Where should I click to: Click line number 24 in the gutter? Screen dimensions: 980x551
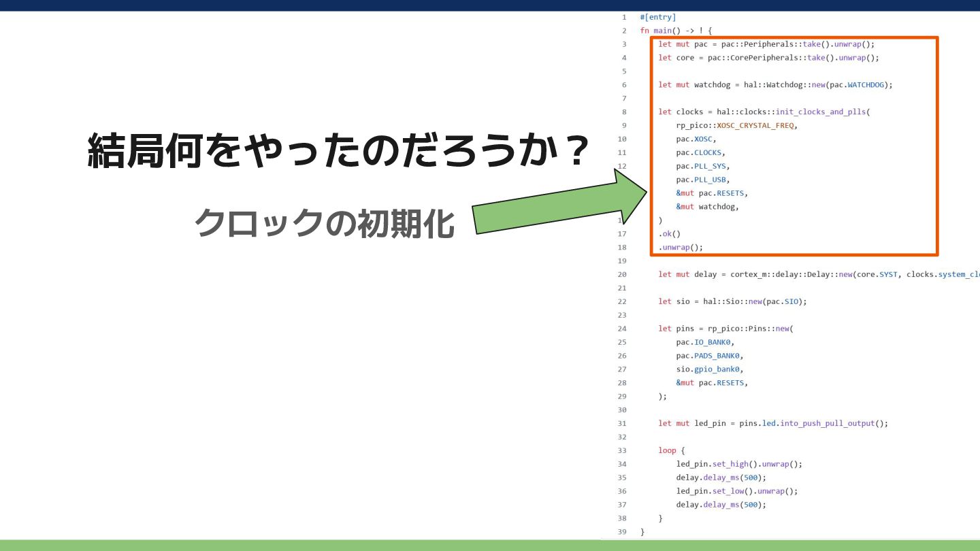(x=622, y=329)
